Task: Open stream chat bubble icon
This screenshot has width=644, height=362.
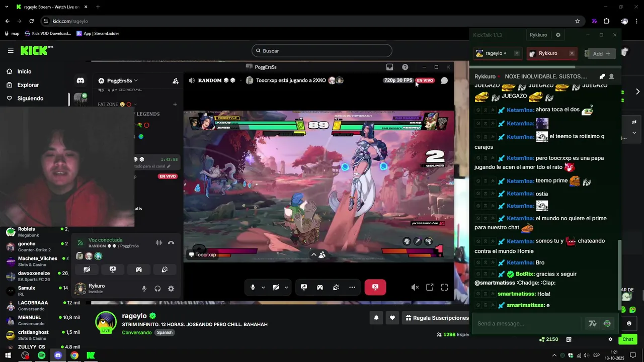Action: click(444, 80)
